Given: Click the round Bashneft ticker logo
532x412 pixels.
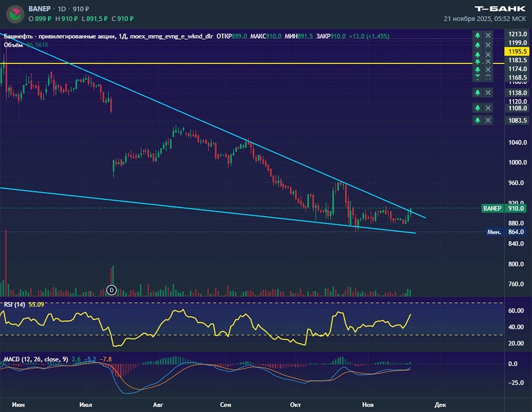Looking at the screenshot, I should pyautogui.click(x=15, y=14).
